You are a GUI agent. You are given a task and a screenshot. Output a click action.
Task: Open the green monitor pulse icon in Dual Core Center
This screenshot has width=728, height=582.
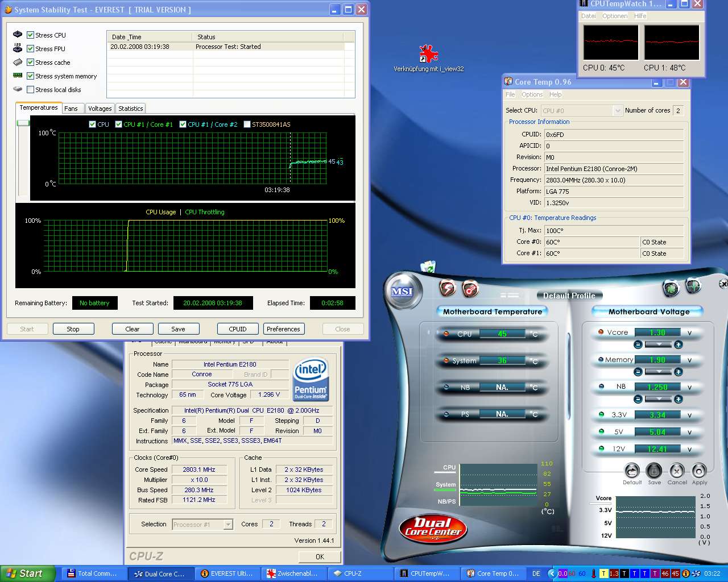(x=693, y=286)
